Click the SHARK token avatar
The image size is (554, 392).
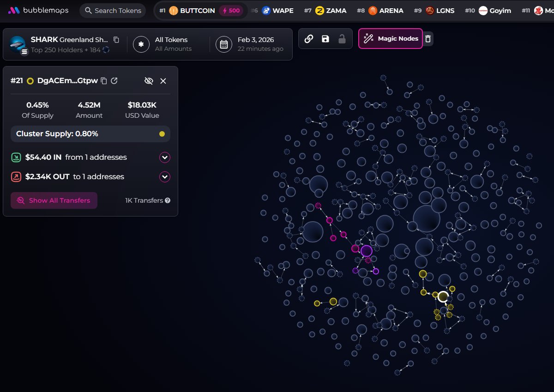(x=18, y=44)
